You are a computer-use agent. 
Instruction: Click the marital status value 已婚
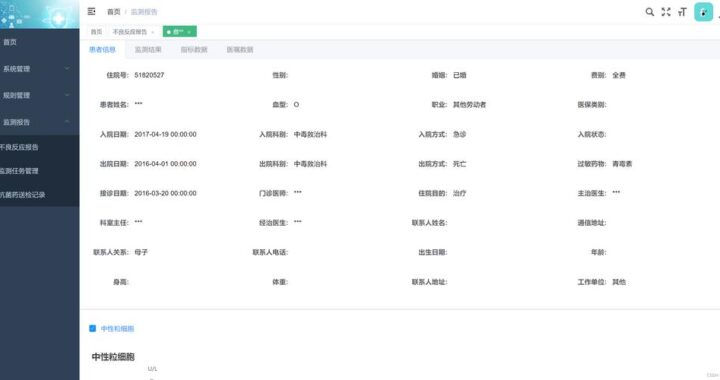coord(460,75)
